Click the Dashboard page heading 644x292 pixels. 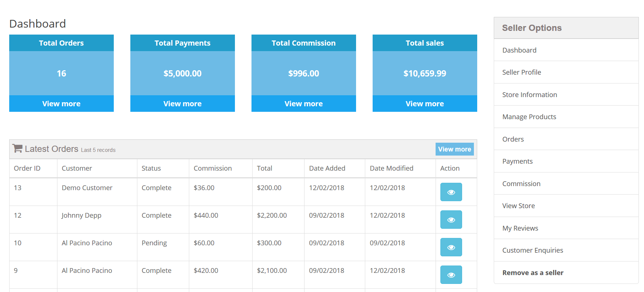38,24
